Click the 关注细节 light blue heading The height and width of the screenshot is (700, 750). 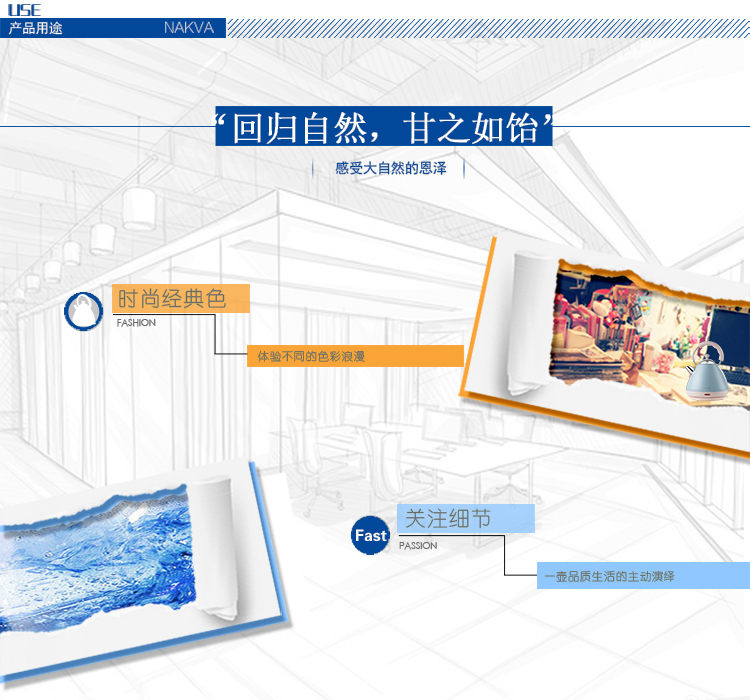pos(466,518)
